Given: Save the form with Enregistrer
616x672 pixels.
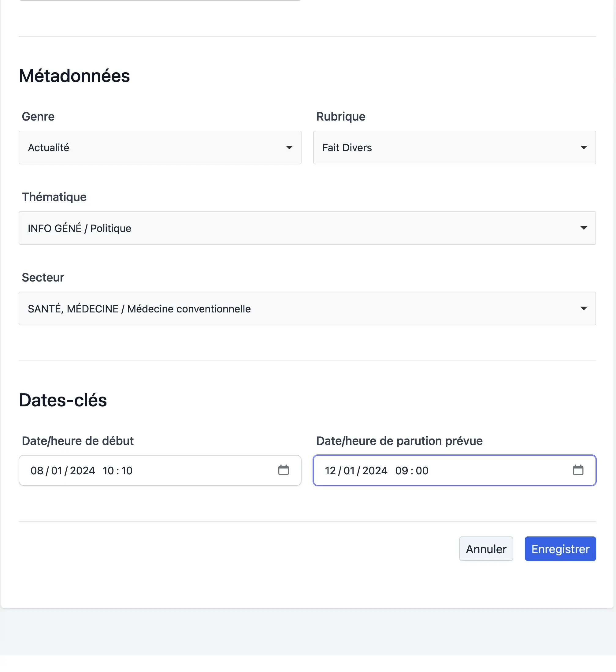Looking at the screenshot, I should (560, 549).
